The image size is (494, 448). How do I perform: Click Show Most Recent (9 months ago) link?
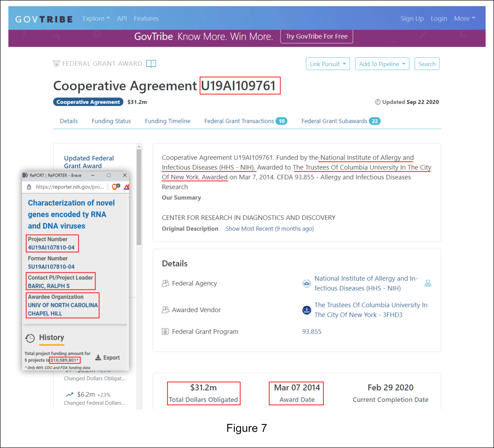click(270, 229)
